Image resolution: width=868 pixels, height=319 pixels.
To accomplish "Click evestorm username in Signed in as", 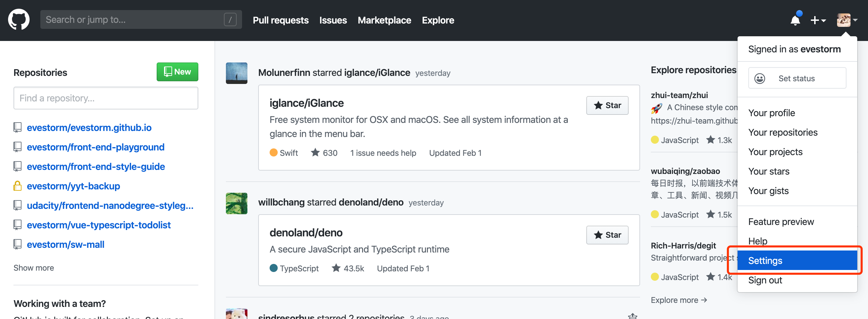I will coord(821,49).
